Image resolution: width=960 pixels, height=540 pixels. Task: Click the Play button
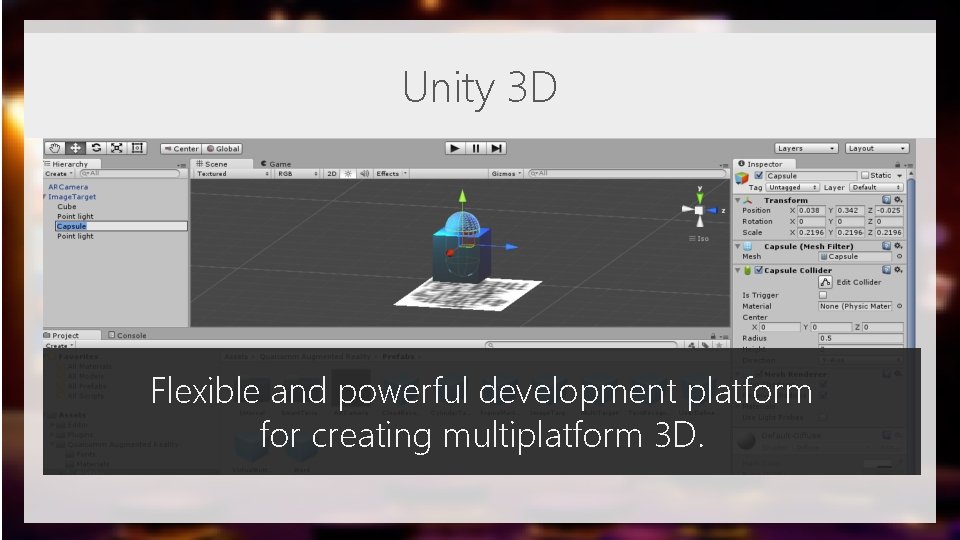pos(455,148)
